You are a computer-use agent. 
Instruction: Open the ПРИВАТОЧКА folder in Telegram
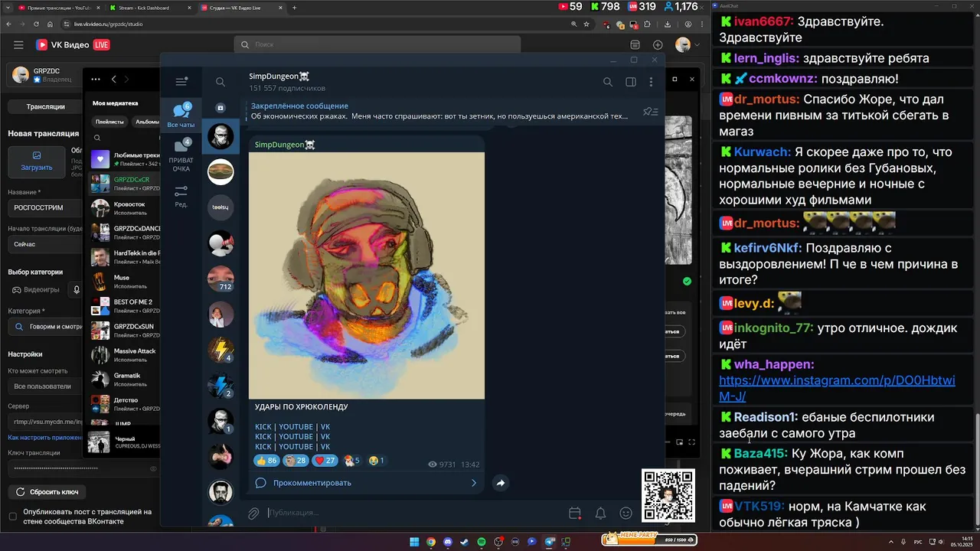pos(181,155)
